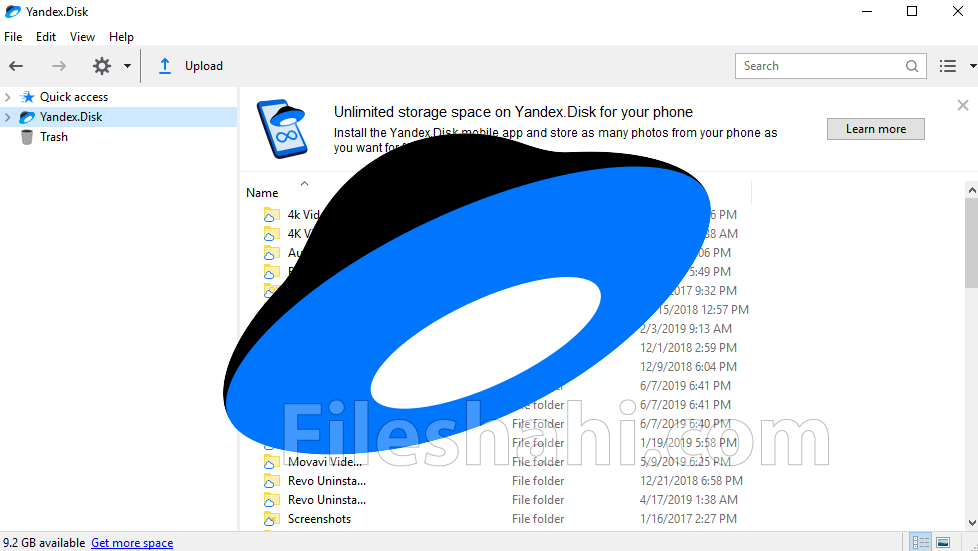Switch to large thumbnails view in status bar
This screenshot has height=551, width=978.
943,542
